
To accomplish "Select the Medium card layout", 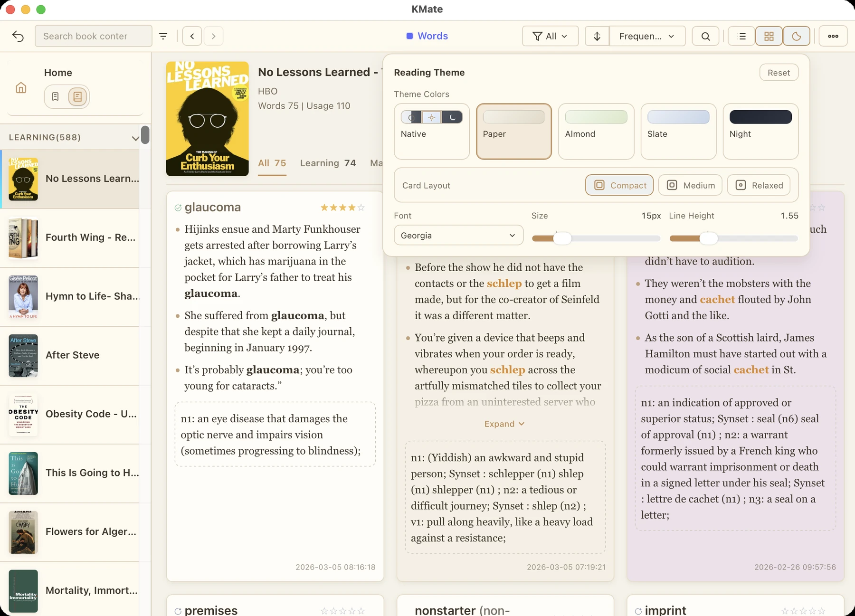I will pyautogui.click(x=690, y=185).
